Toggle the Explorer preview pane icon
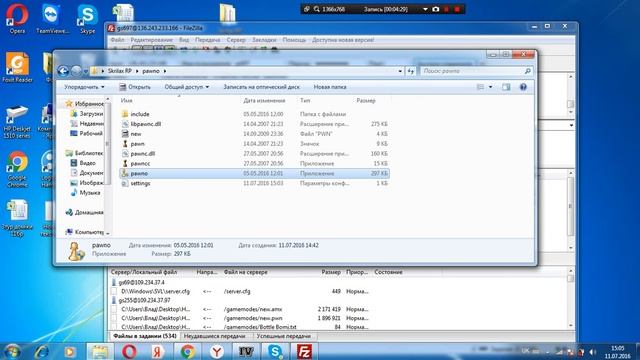This screenshot has width=640, height=360. coord(506,87)
